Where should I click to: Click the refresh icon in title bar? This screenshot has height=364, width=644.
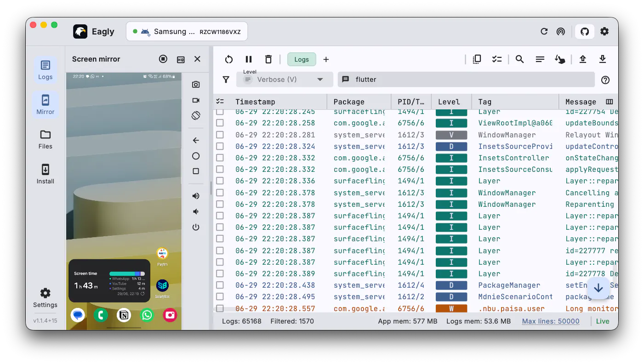coord(544,31)
